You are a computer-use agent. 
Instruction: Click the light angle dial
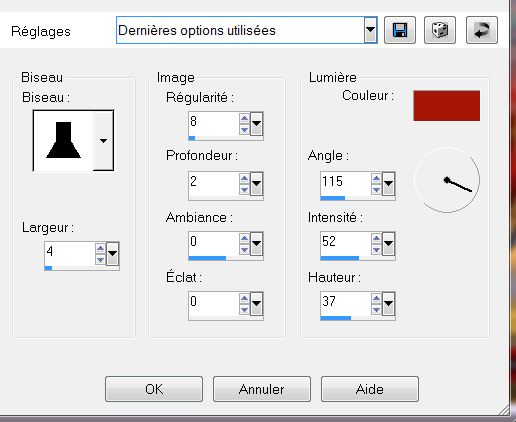point(447,180)
